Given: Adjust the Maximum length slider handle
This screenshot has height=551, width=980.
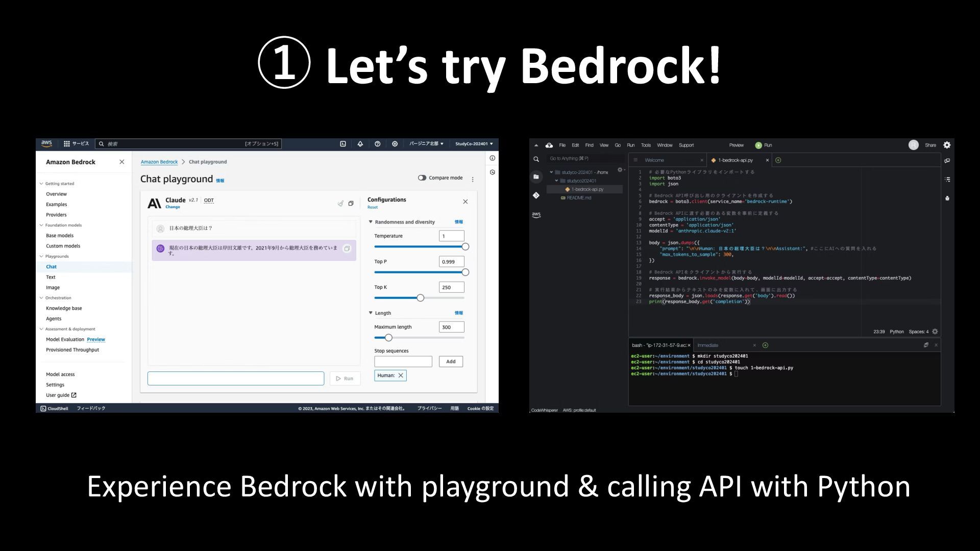Looking at the screenshot, I should click(388, 338).
